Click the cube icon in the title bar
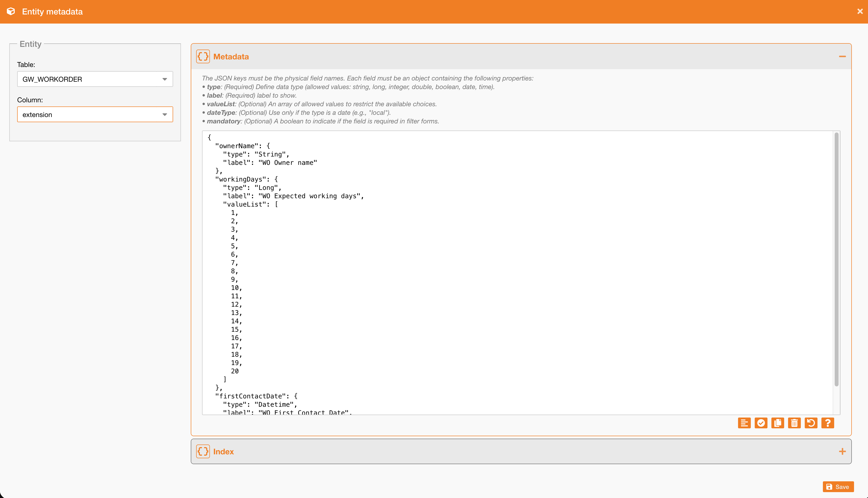This screenshot has height=498, width=868. [11, 11]
